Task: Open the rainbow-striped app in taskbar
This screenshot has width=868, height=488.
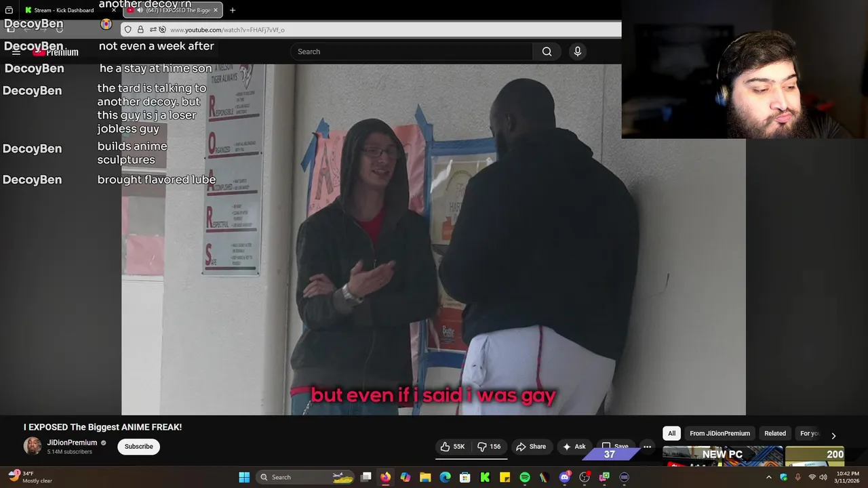Action: (545, 477)
